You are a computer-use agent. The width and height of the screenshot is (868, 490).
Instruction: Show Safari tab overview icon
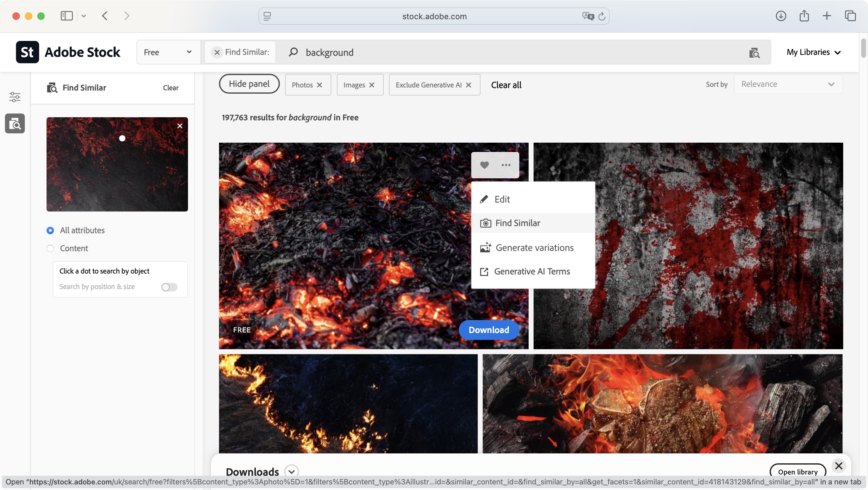(850, 16)
